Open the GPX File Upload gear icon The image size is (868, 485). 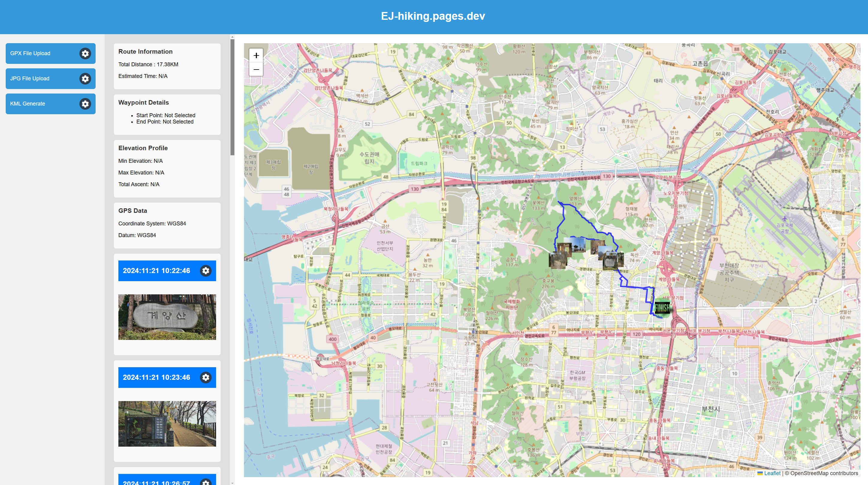[x=85, y=53]
